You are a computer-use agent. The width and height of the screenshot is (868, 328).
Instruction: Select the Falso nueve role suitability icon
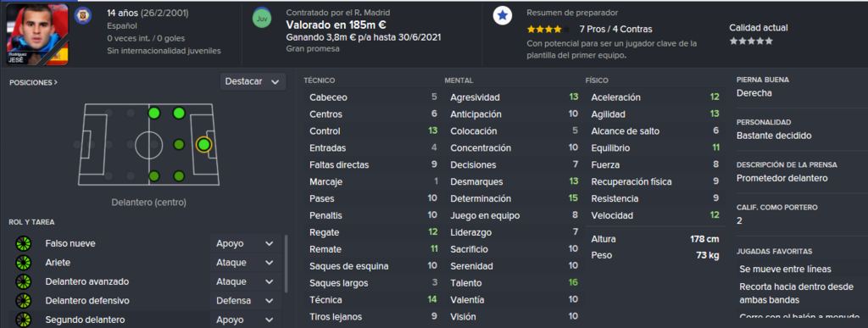(x=24, y=243)
